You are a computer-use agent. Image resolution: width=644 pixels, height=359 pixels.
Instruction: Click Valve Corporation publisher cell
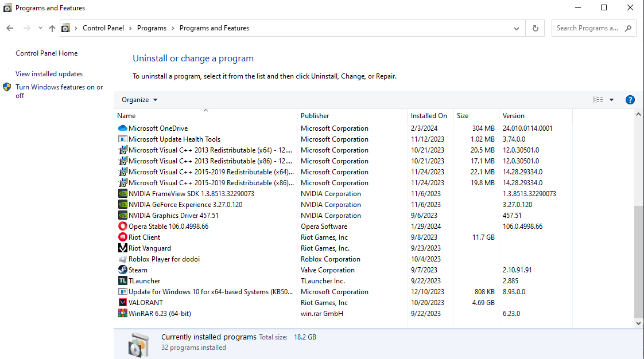tap(327, 270)
